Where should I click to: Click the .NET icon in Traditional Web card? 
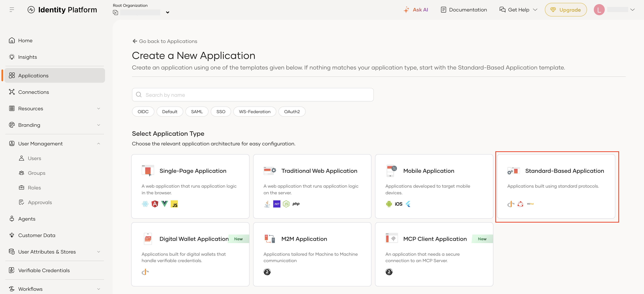pos(277,204)
